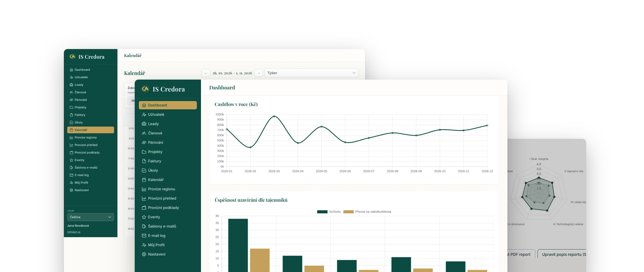
Task: Click Nastavení gear icon in front sidebar
Action: pos(144,254)
